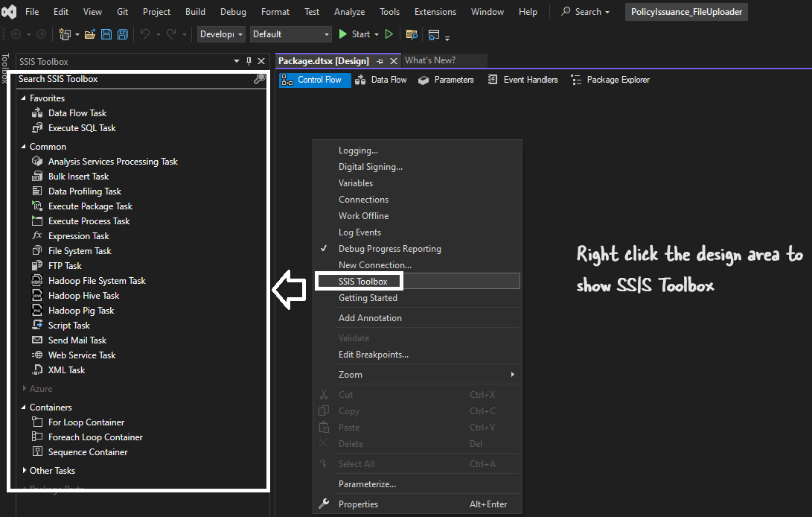Viewport: 812px width, 517px height.
Task: Select the Hadoop Hive Task icon
Action: click(37, 296)
